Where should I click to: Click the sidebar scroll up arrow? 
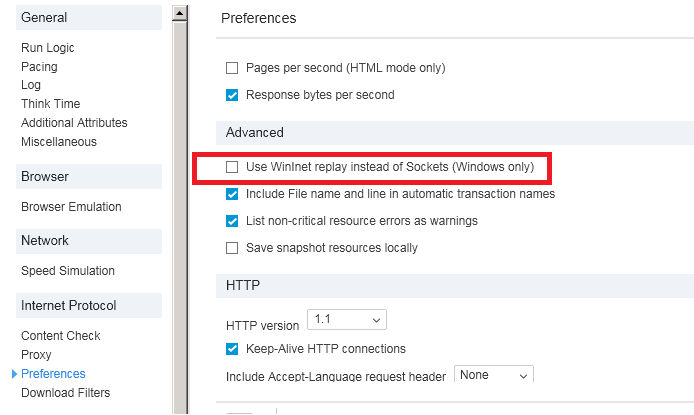tap(180, 13)
